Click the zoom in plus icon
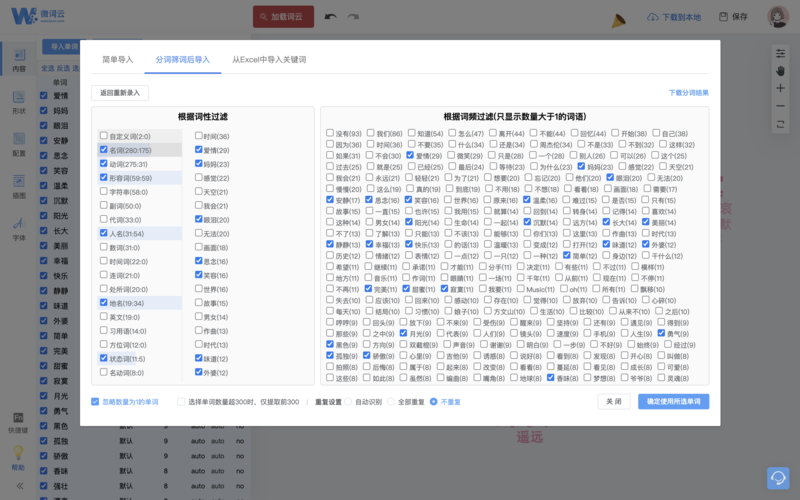This screenshot has width=800, height=500. [x=780, y=88]
